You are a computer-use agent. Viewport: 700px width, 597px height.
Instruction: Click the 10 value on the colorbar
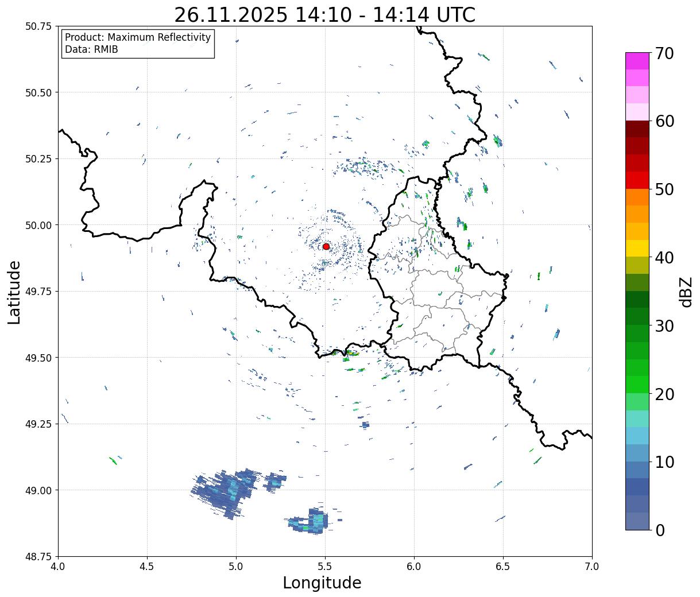664,462
